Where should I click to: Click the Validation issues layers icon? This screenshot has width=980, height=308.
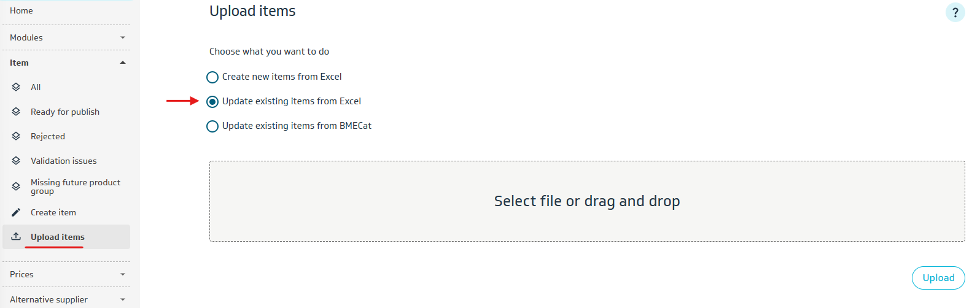(16, 161)
